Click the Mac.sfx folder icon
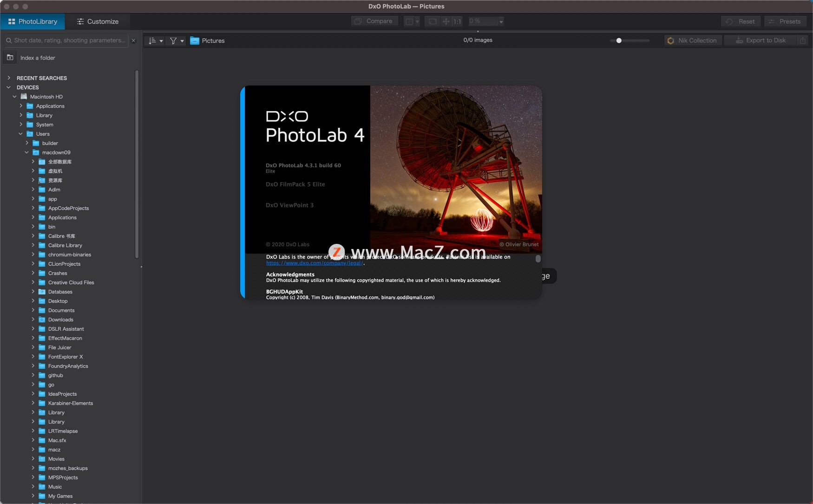This screenshot has width=813, height=504. coord(42,440)
